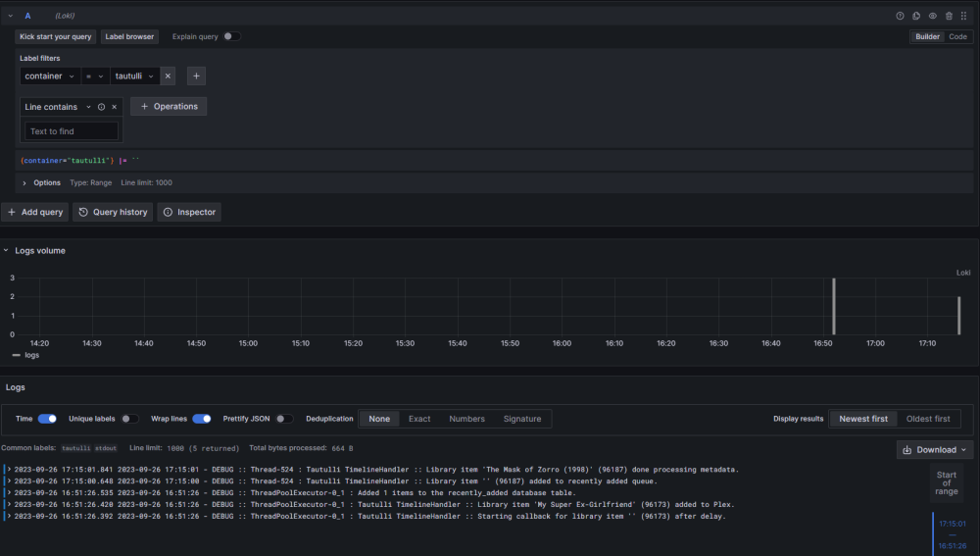Screen dimensions: 980x556
Task: Duplicate query A using copy icon
Action: (x=916, y=16)
